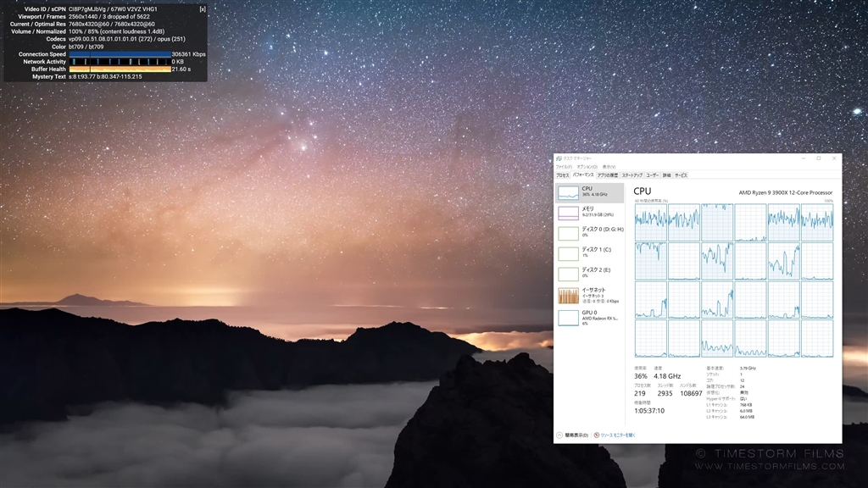Open the オプション(O) menu
The width and height of the screenshot is (868, 488).
point(587,167)
